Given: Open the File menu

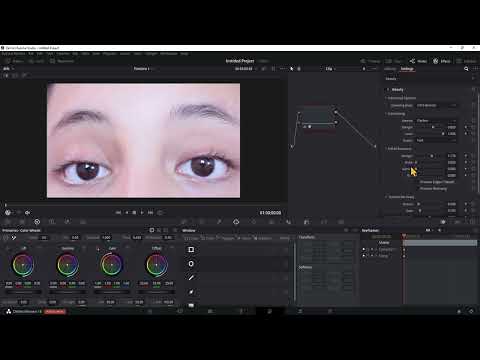Looking at the screenshot, I should [x=31, y=53].
